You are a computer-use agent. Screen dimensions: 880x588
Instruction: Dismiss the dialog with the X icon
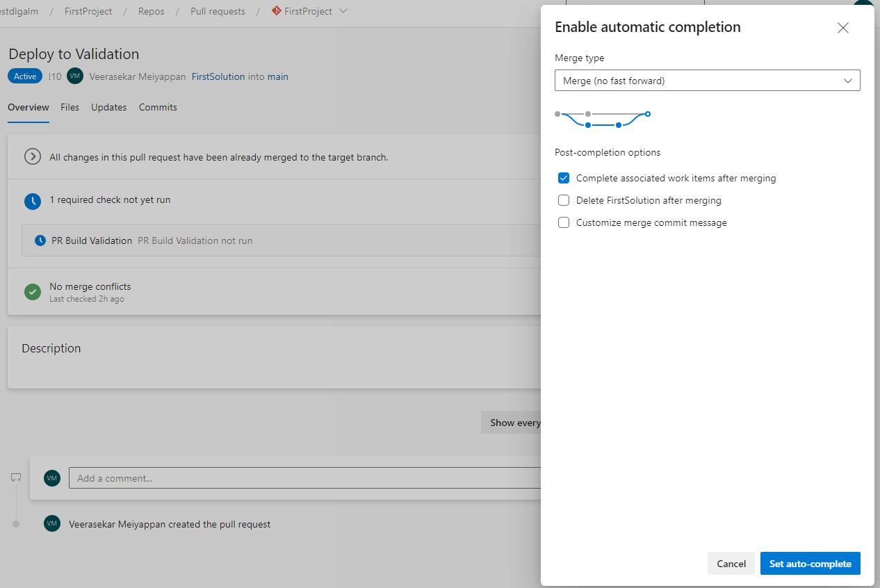(x=842, y=28)
